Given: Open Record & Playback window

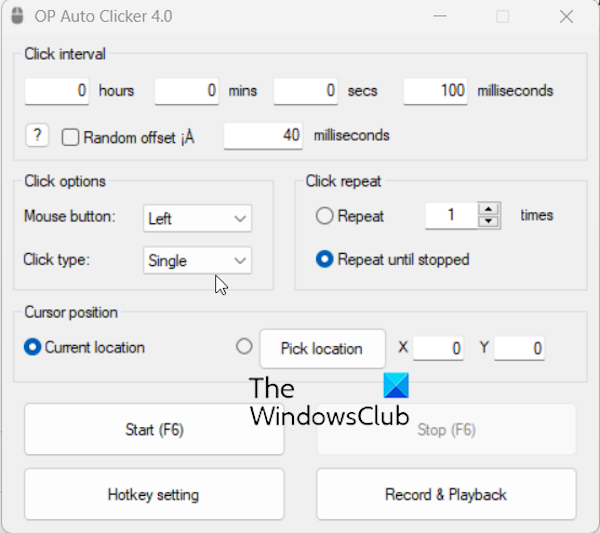Looking at the screenshot, I should pyautogui.click(x=446, y=494).
